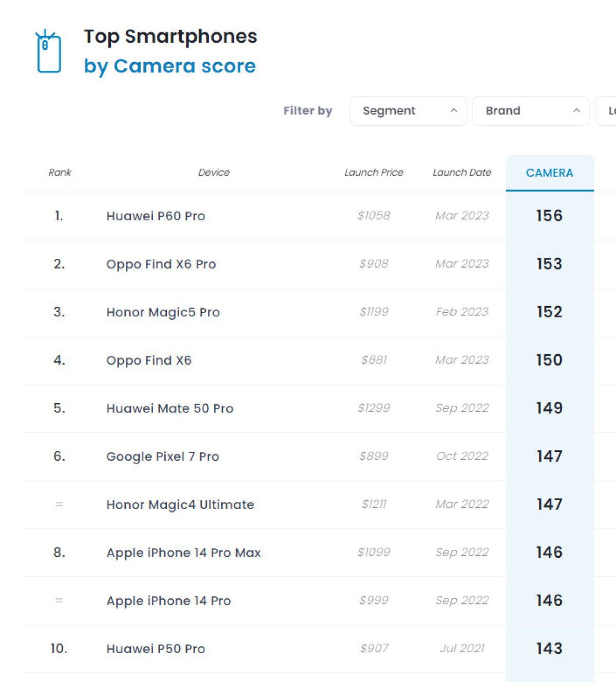Viewport: 616px width, 682px height.
Task: Click the Launch Price column header
Action: coord(374,173)
